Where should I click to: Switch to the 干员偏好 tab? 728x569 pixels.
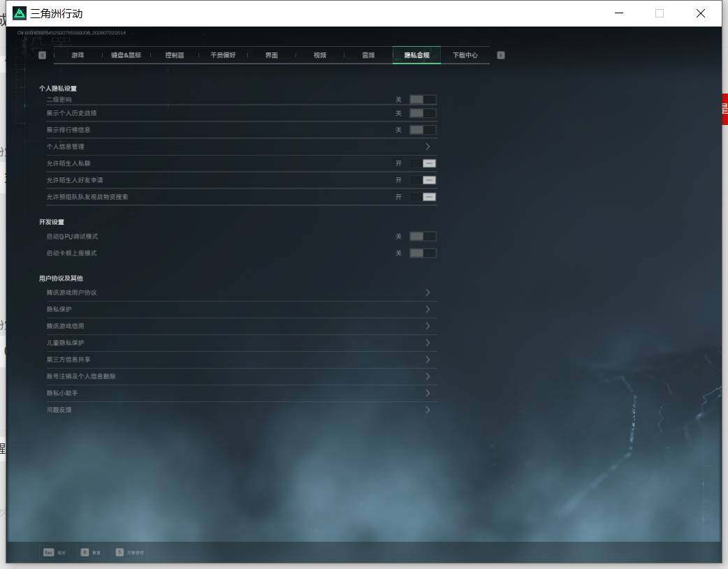[x=223, y=55]
